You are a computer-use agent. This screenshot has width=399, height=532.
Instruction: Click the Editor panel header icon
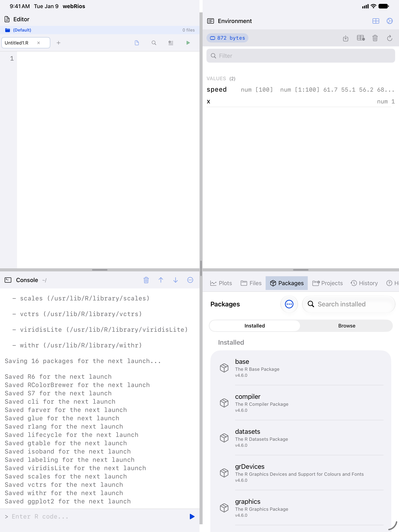point(7,19)
